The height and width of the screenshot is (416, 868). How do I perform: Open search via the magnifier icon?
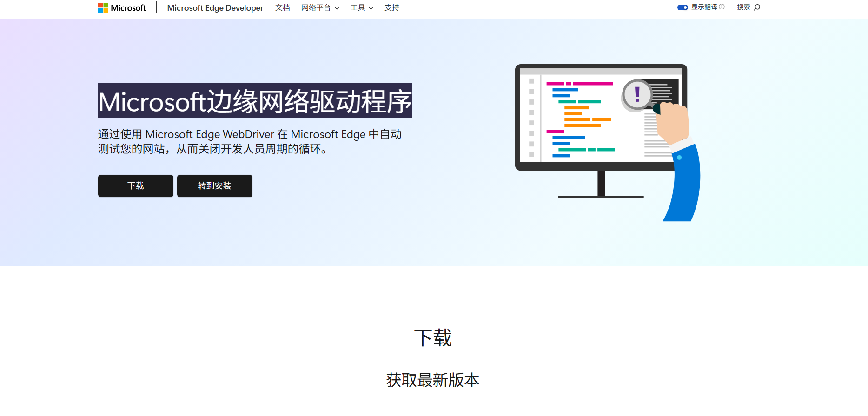tap(757, 7)
